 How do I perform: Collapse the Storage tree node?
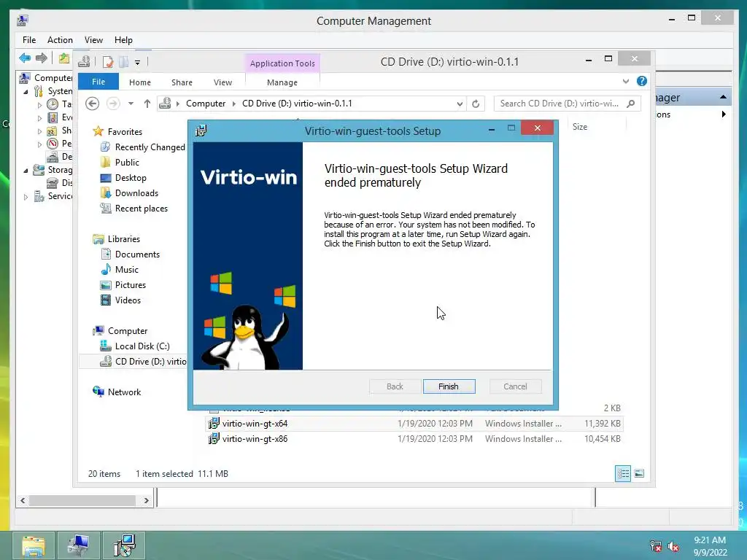tap(26, 170)
